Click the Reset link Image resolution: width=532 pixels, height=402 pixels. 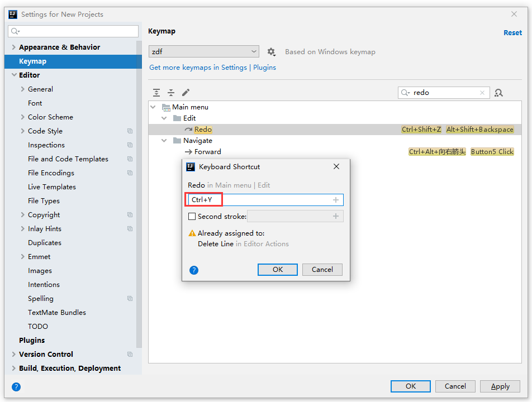click(x=512, y=33)
